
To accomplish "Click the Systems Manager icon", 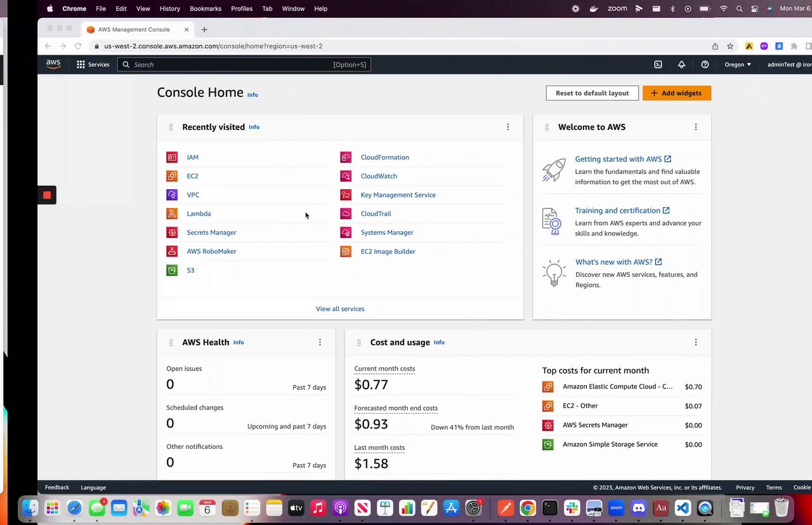I will point(346,232).
